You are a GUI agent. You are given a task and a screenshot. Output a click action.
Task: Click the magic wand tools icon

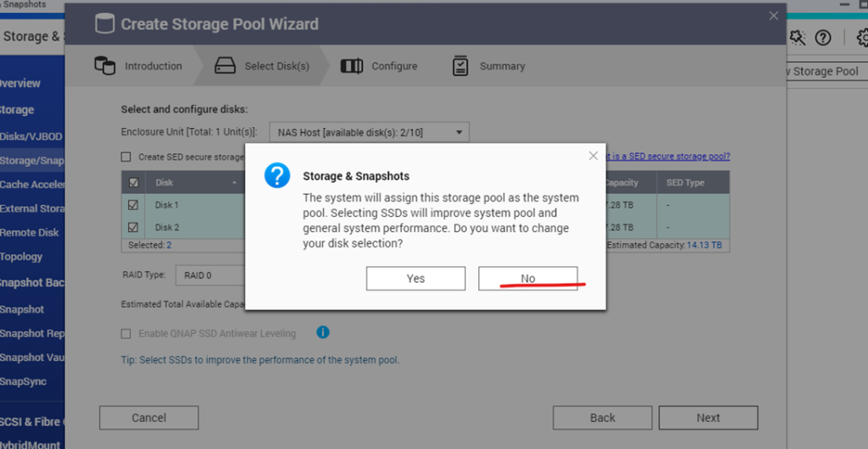797,37
